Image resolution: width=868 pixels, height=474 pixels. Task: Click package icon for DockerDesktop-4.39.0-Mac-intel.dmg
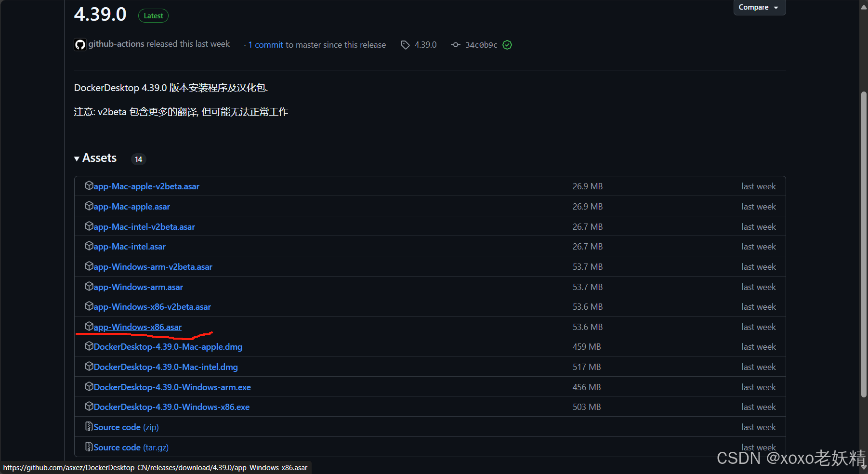(x=89, y=367)
